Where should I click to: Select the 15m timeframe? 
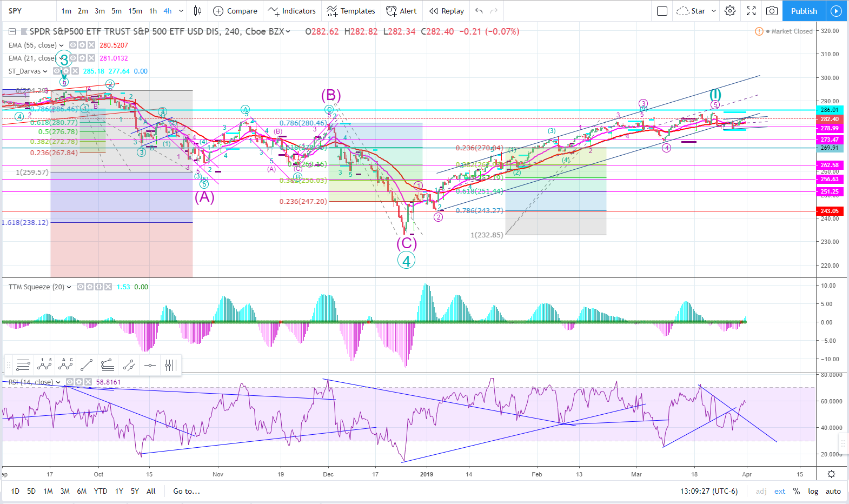coord(135,11)
